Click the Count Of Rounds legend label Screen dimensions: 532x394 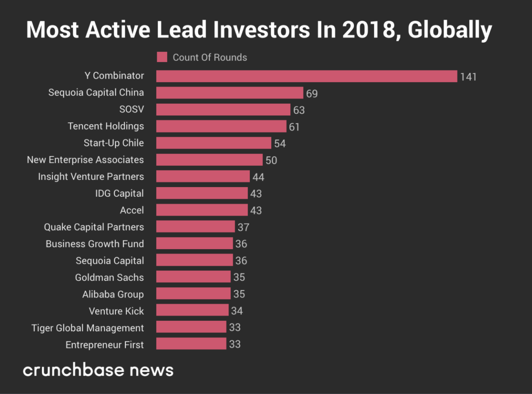pyautogui.click(x=210, y=57)
